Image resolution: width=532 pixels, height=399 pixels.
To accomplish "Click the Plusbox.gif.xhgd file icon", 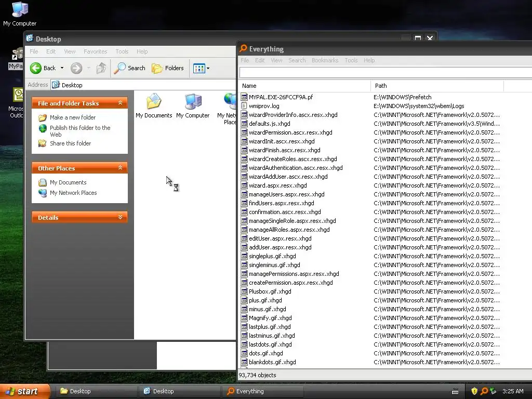I will point(244,291).
